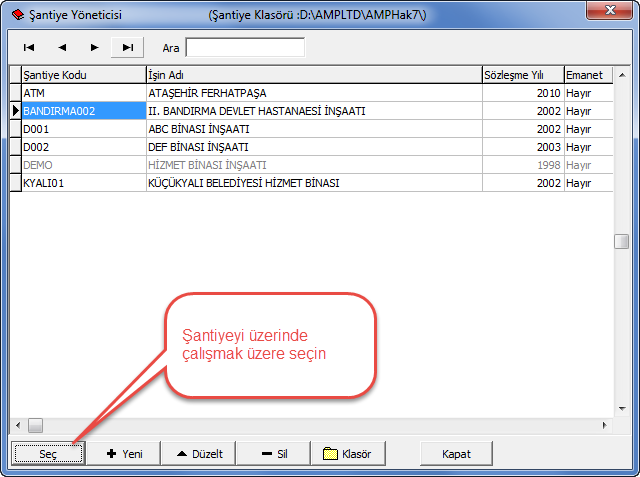Image resolution: width=640 pixels, height=477 pixels.
Task: Go to first record in navigator
Action: [29, 47]
